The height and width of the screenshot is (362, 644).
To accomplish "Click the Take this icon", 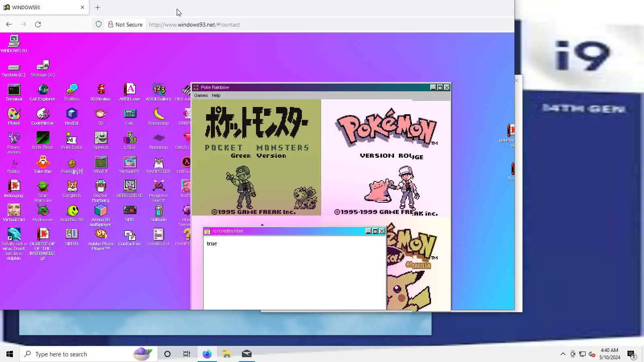I will (43, 165).
